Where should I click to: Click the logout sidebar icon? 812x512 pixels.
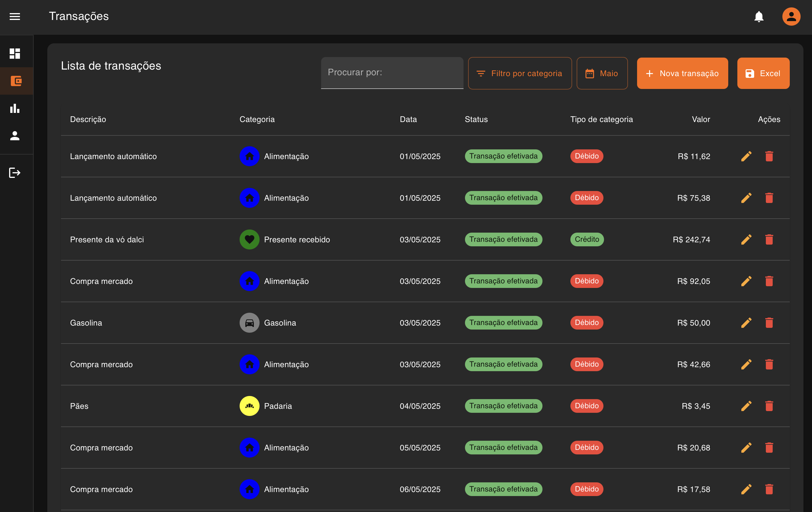15,172
